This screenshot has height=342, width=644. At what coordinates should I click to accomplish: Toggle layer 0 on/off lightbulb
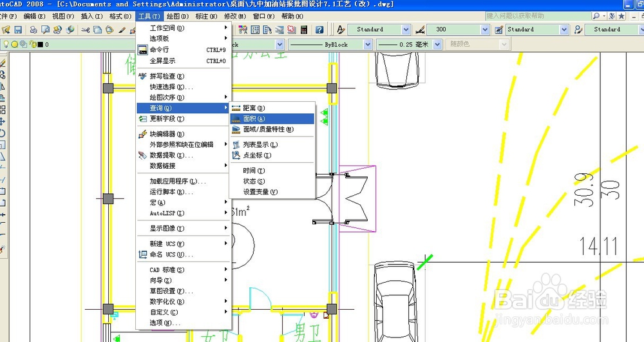click(x=6, y=44)
